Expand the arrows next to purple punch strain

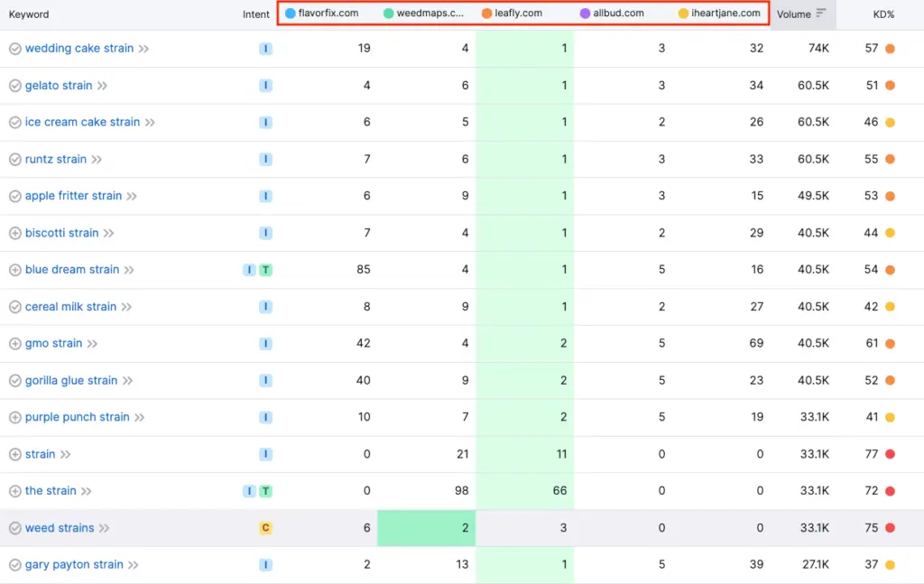click(x=139, y=417)
